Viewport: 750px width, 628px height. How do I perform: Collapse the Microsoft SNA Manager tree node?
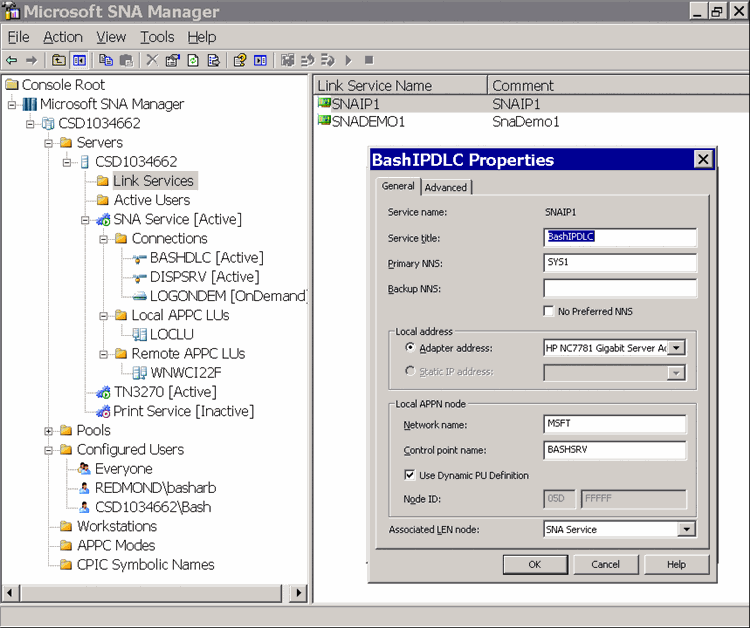click(12, 104)
